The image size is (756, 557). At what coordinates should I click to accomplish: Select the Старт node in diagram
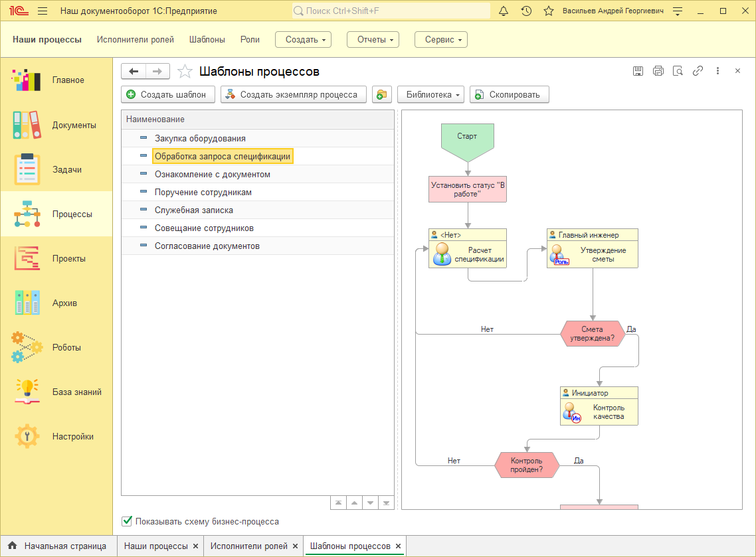[467, 142]
